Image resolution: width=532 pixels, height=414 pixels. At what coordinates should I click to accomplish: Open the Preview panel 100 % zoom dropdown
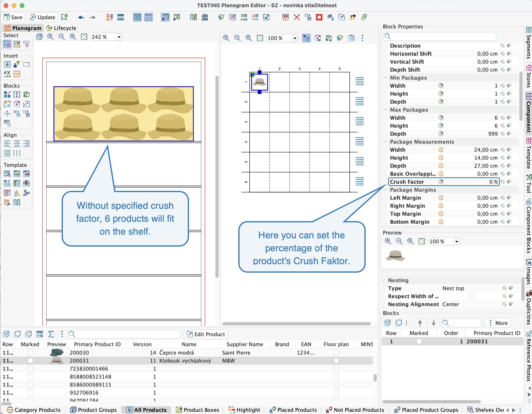(x=456, y=242)
